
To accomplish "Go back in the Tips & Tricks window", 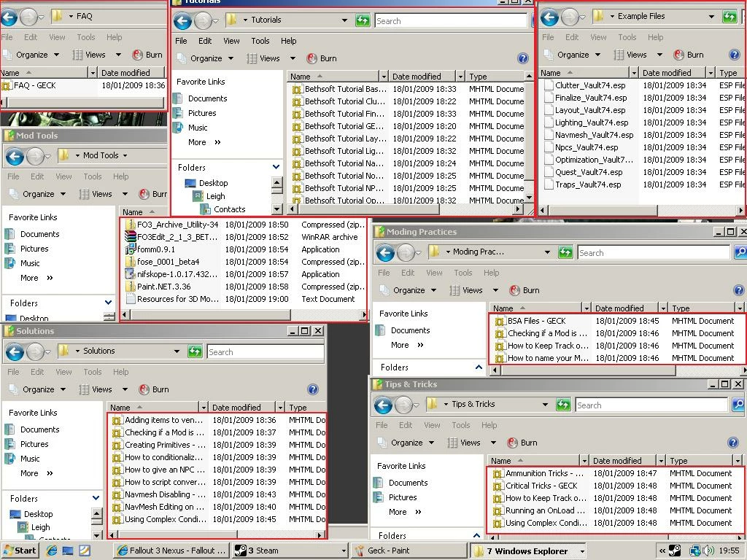I will [383, 405].
